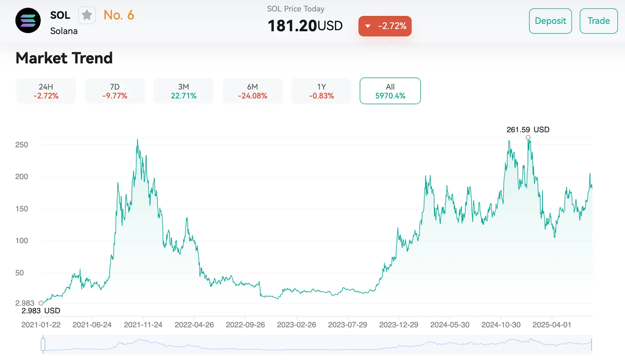Click the 261.59 USD peak marker

click(528, 137)
